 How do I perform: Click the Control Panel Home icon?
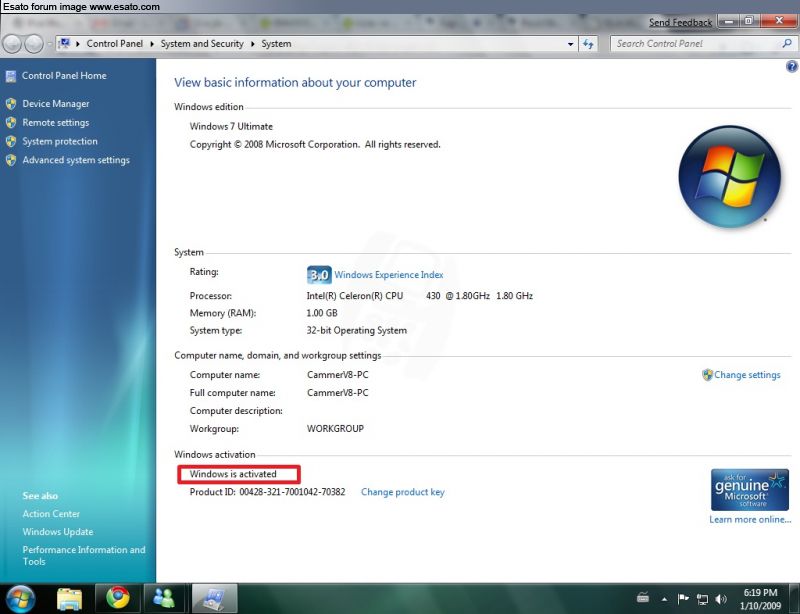[11, 76]
